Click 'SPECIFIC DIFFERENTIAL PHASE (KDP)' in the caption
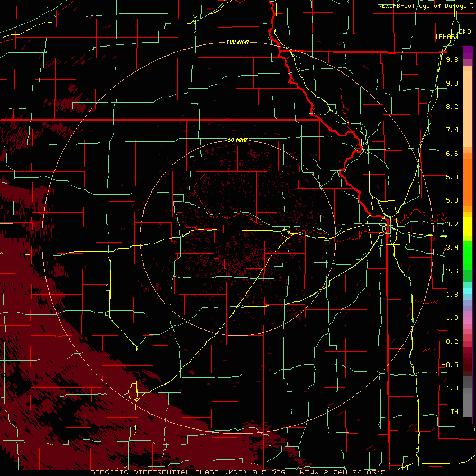Image resolution: width=476 pixels, height=476 pixels. (x=170, y=472)
